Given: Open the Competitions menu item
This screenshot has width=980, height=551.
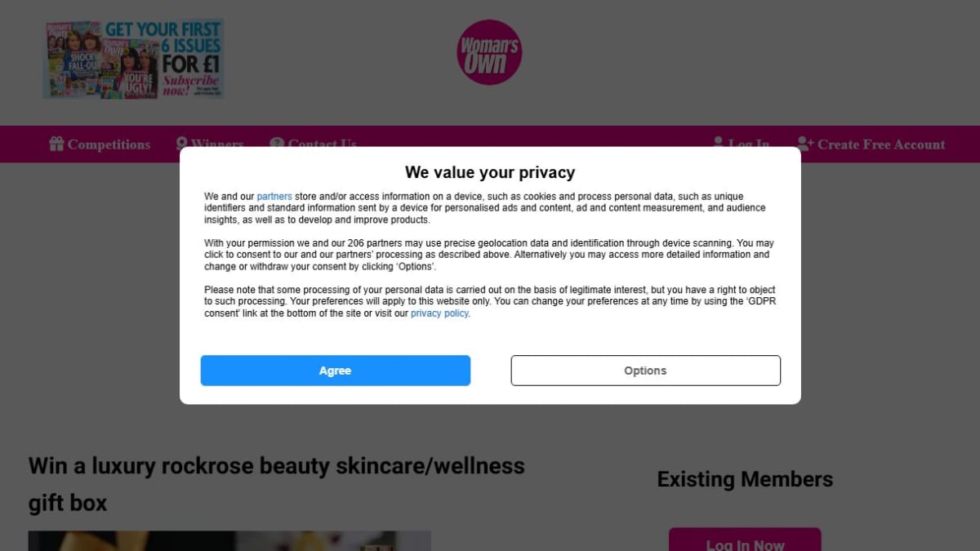Looking at the screenshot, I should click(x=109, y=144).
